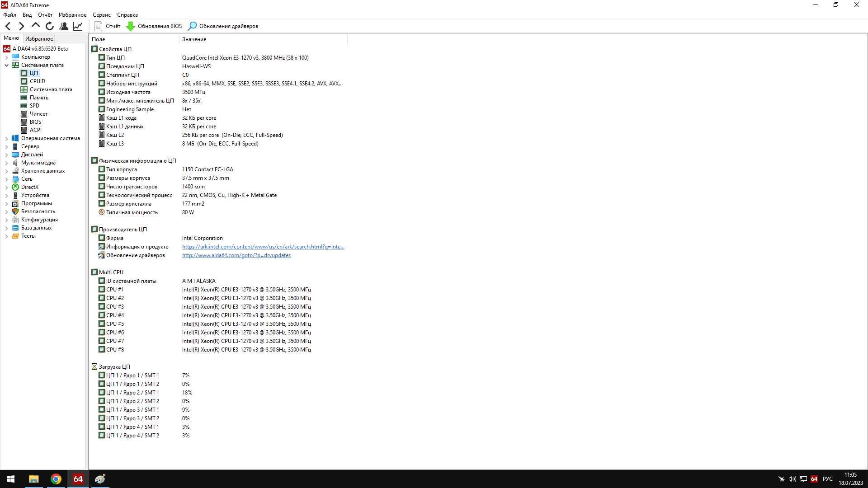Image resolution: width=868 pixels, height=488 pixels.
Task: Switch to the Меню tab
Action: point(11,38)
